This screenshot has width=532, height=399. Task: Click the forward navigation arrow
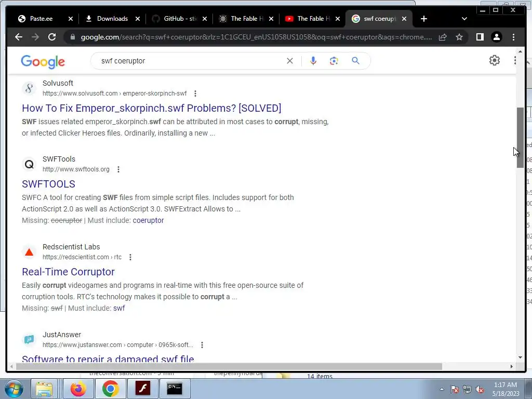pyautogui.click(x=35, y=37)
